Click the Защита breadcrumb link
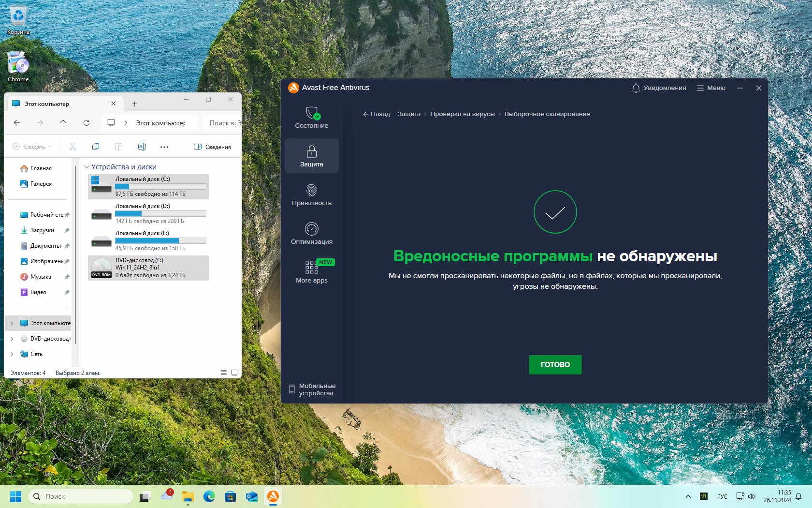This screenshot has width=812, height=508. tap(409, 114)
